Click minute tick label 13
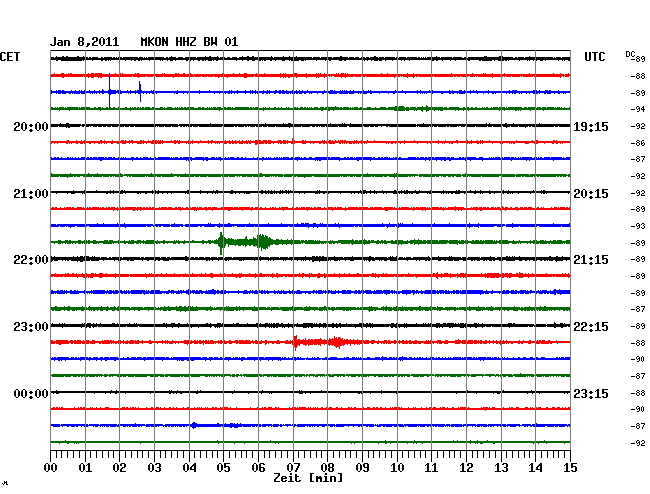This screenshot has height=494, width=650. pos(501,468)
